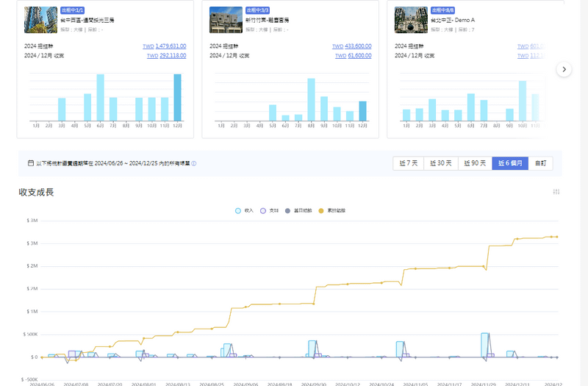Click the chart options icon beside 收支成長
The image size is (588, 386).
[x=556, y=192]
